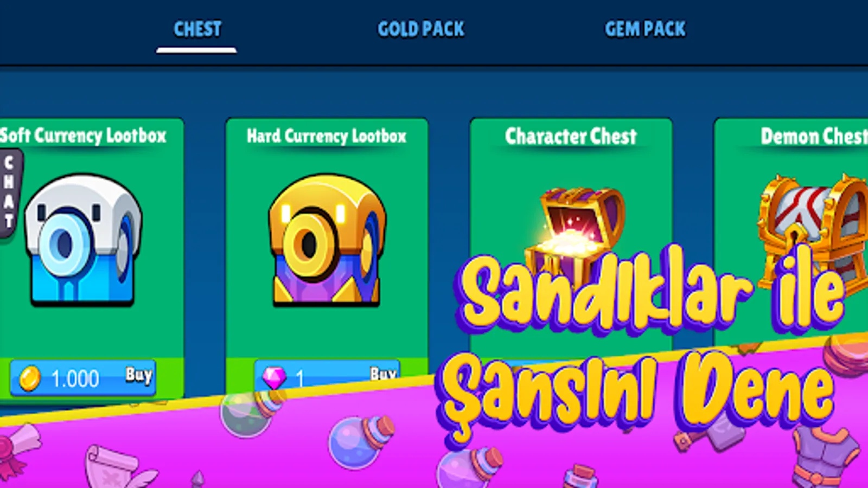Click the Hard Currency Lootbox title
Image resolution: width=868 pixels, height=488 pixels.
click(327, 136)
